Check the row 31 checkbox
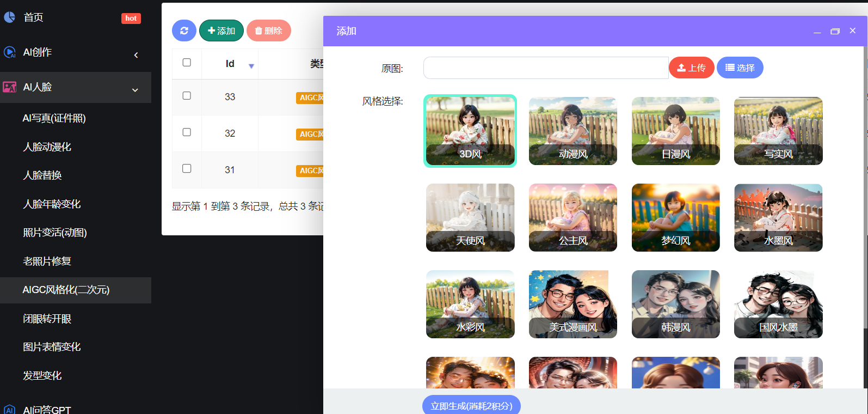 coord(187,168)
